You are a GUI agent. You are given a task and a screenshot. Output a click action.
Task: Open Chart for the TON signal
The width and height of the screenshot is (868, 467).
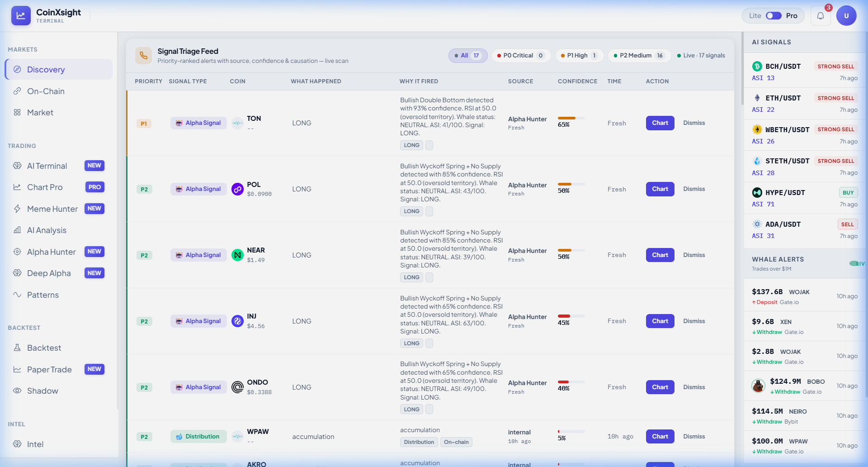pos(660,123)
